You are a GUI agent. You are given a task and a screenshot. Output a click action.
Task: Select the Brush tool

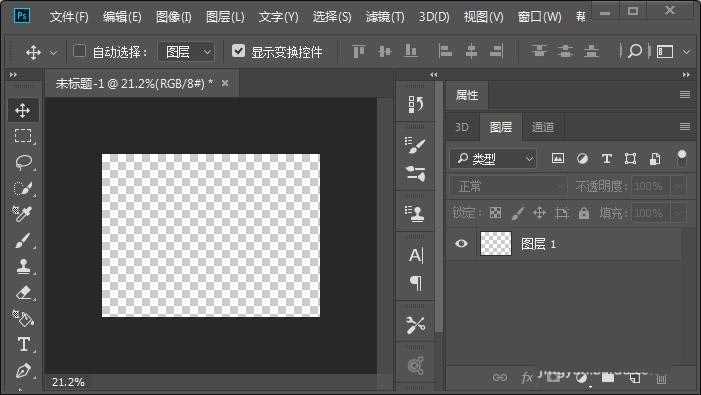[23, 240]
